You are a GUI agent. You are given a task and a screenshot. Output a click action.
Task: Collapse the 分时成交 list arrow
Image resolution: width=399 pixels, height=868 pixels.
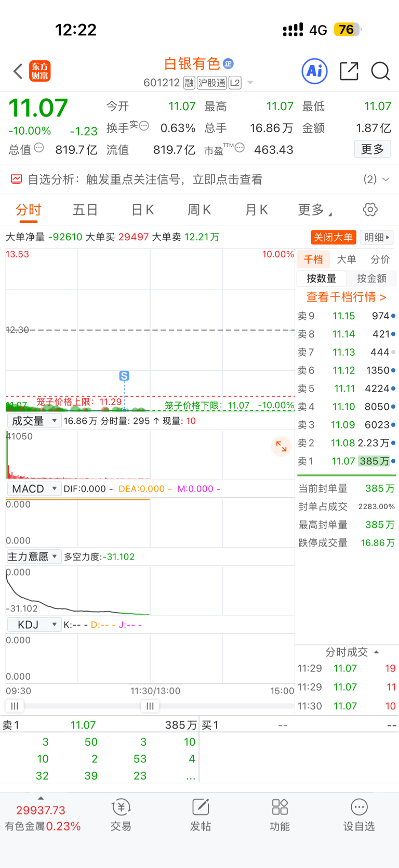[377, 652]
